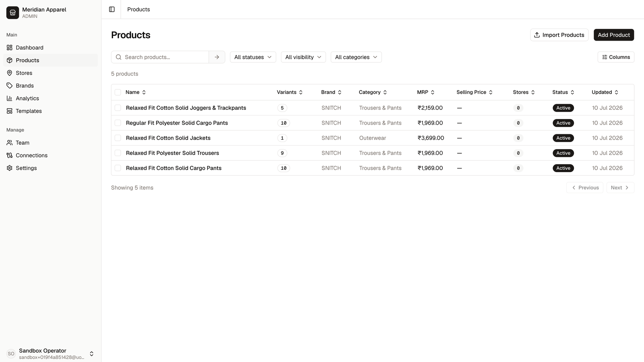The image size is (644, 362).
Task: Open the All categories filter dropdown
Action: [x=356, y=57]
